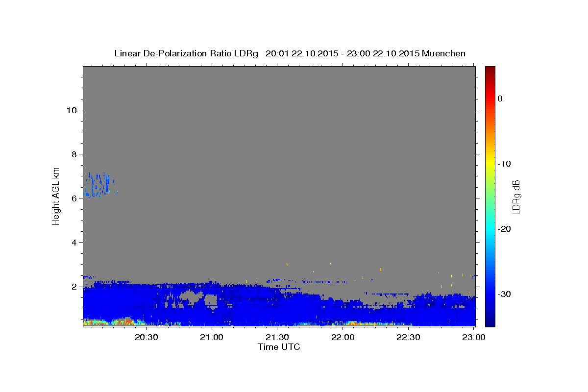Click the dark red top of the colorbar

point(490,70)
